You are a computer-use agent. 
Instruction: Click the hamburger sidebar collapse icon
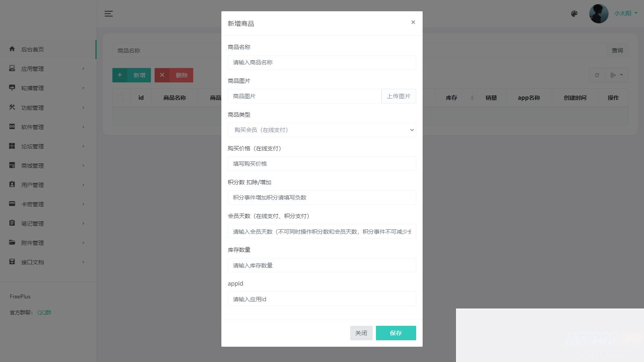[108, 13]
